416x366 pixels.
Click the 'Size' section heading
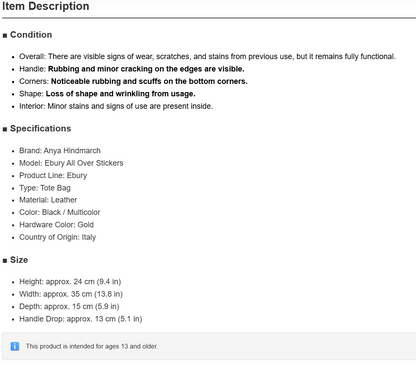click(x=19, y=260)
